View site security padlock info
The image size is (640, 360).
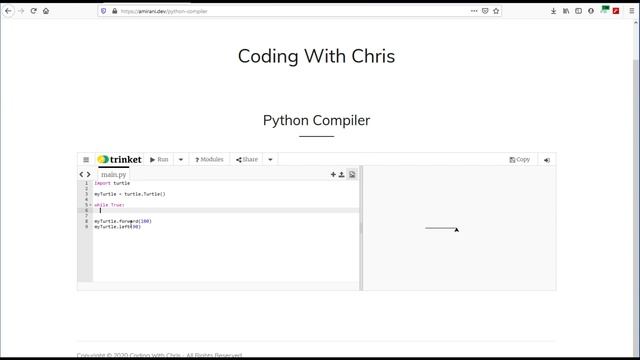(115, 11)
